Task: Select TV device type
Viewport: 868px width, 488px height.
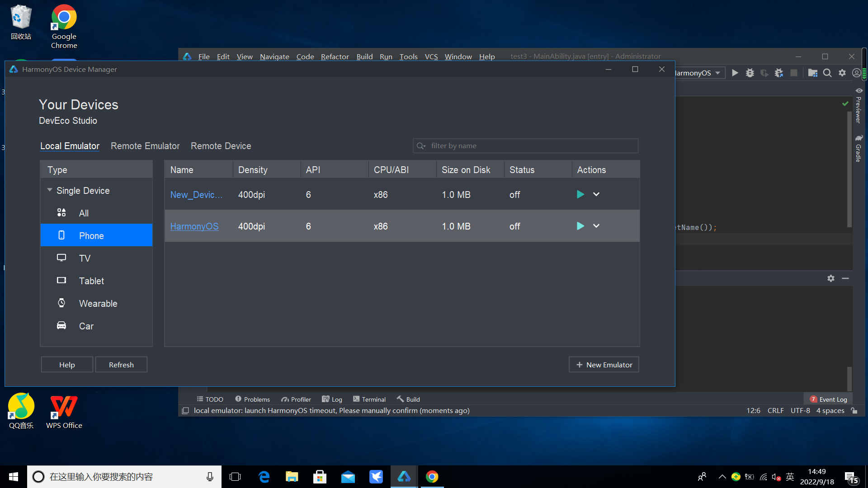Action: [96, 258]
